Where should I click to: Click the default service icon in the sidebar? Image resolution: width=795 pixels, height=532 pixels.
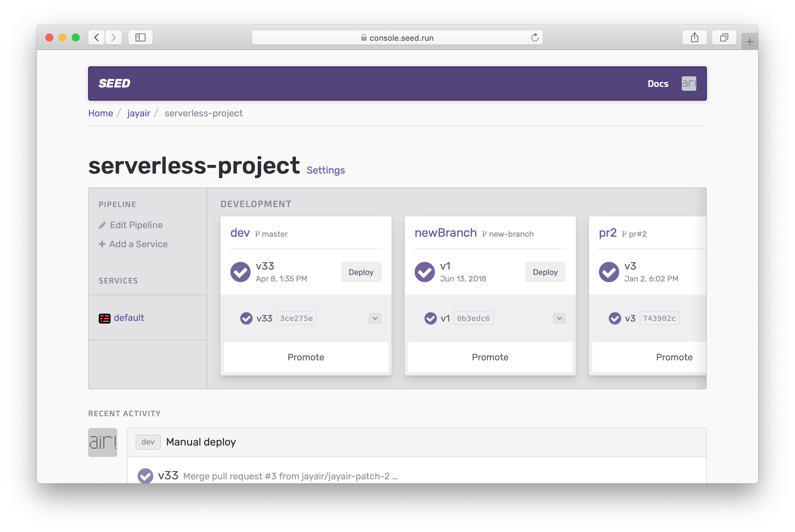[x=105, y=318]
